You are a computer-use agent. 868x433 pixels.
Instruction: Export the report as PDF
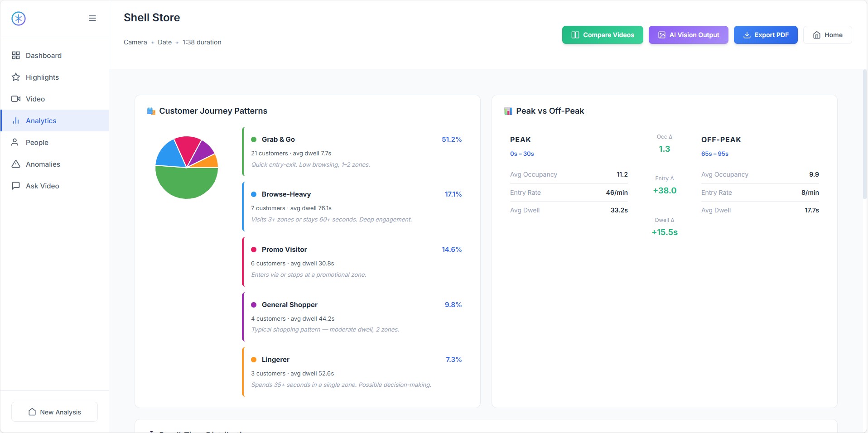point(765,35)
